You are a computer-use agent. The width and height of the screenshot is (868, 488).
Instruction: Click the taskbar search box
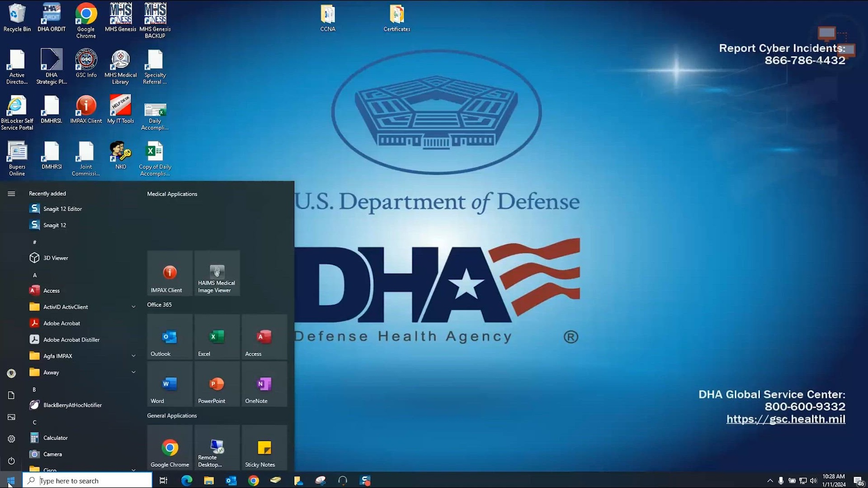click(87, 480)
